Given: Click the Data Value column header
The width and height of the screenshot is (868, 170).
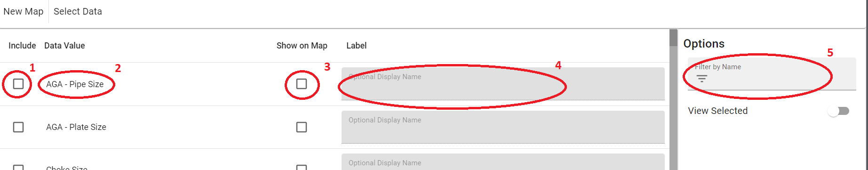Looking at the screenshot, I should [64, 46].
